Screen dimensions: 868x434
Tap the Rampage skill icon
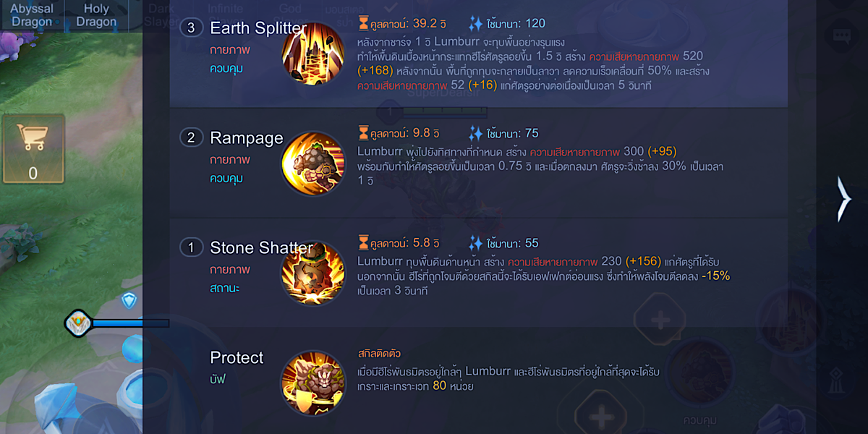(314, 163)
